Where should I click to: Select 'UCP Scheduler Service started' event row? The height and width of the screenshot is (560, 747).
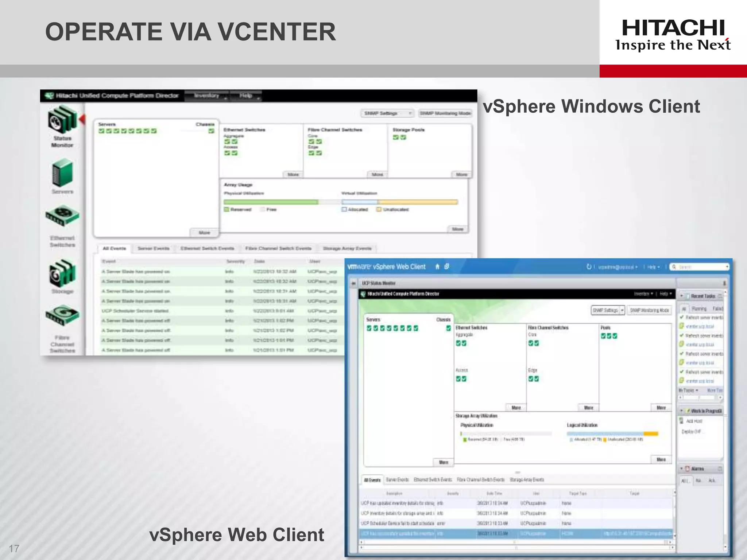click(x=221, y=311)
